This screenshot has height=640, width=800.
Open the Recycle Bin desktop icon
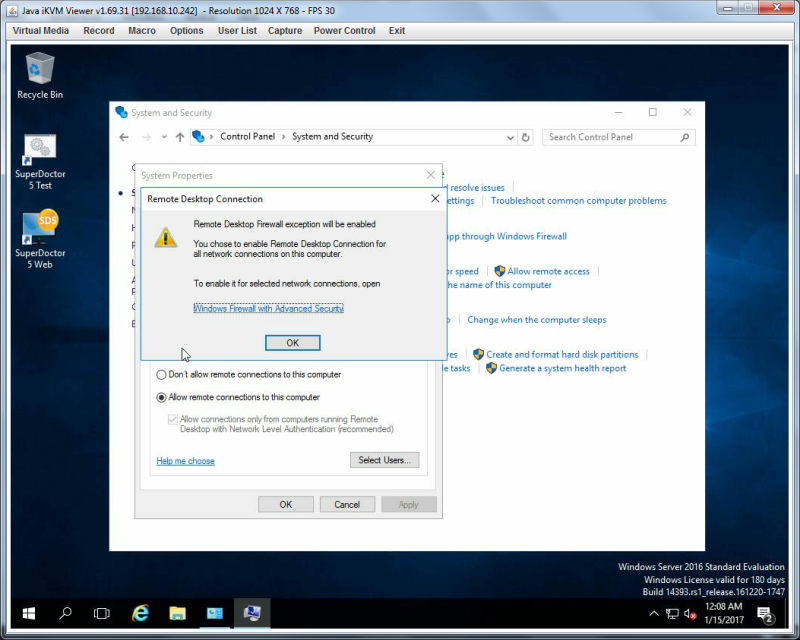(40, 76)
